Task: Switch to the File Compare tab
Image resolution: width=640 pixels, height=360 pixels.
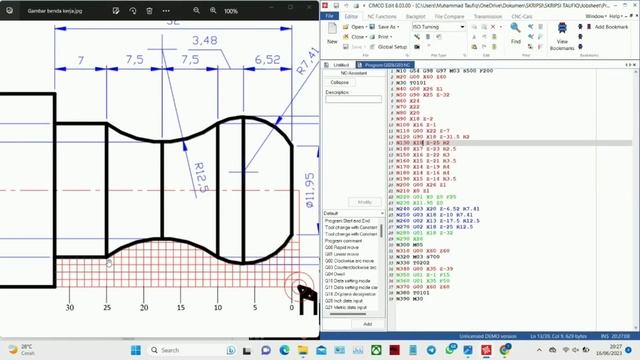Action: coord(449,17)
